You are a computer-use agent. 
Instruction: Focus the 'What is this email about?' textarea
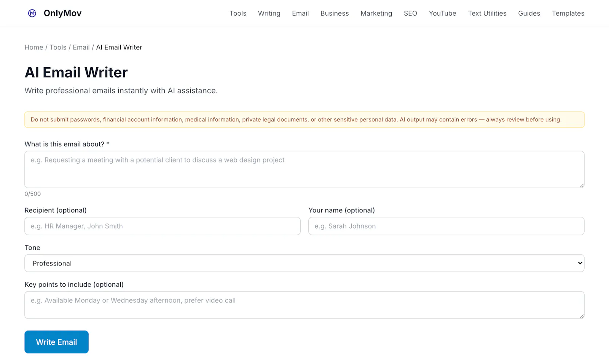pos(304,169)
